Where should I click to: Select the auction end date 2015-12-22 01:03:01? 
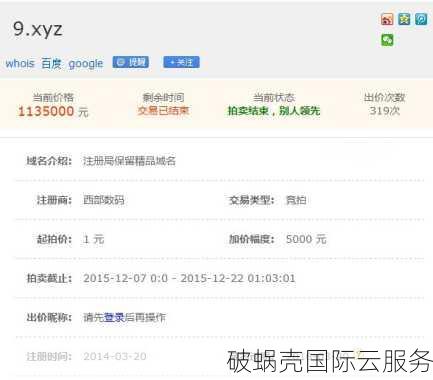tap(238, 278)
